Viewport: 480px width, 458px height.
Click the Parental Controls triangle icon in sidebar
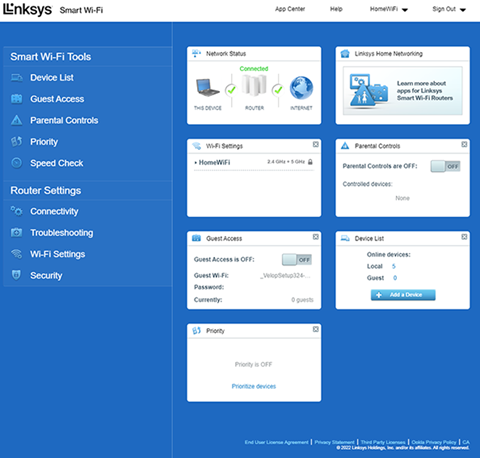tap(17, 120)
